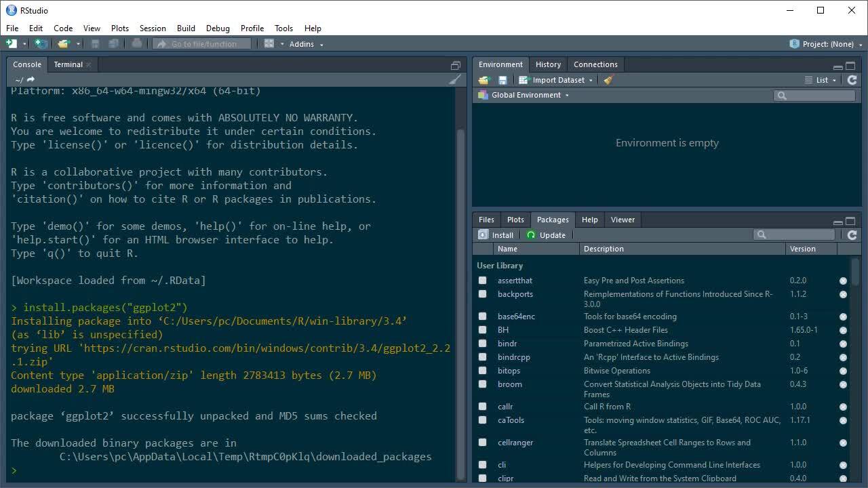The height and width of the screenshot is (488, 868).
Task: Click the Open File folder icon
Action: 63,43
